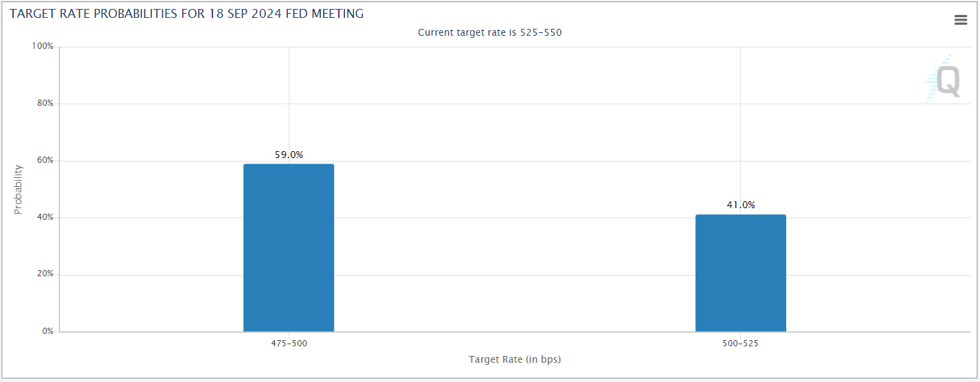Click the 0% y-axis tick label
Viewport: 980px width, 382px height.
tap(47, 331)
